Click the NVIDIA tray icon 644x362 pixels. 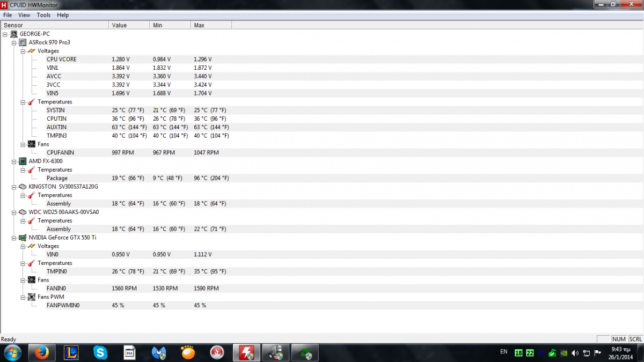pyautogui.click(x=563, y=353)
